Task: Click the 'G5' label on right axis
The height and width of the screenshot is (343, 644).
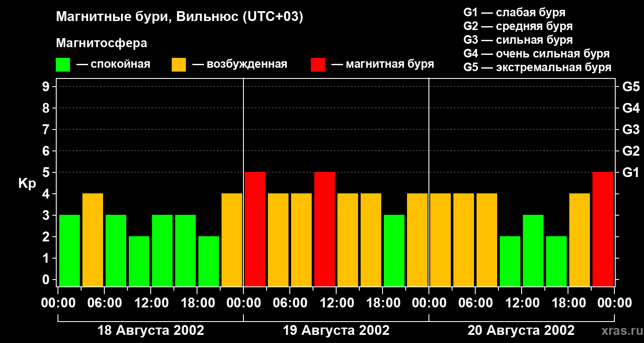Action: point(631,87)
